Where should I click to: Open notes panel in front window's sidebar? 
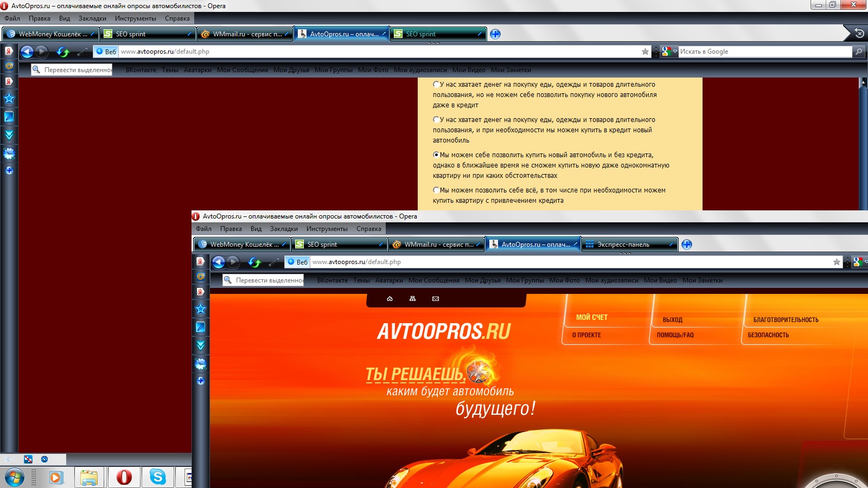(x=201, y=327)
